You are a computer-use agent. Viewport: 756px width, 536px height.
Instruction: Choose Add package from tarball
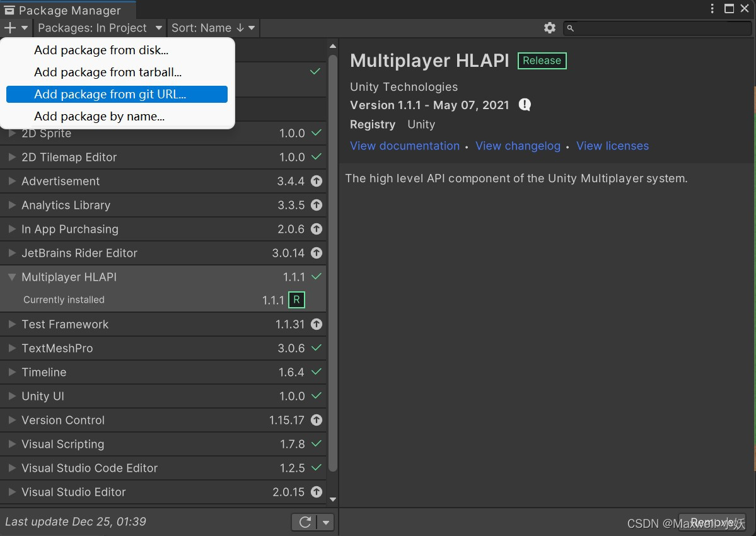[x=117, y=73]
